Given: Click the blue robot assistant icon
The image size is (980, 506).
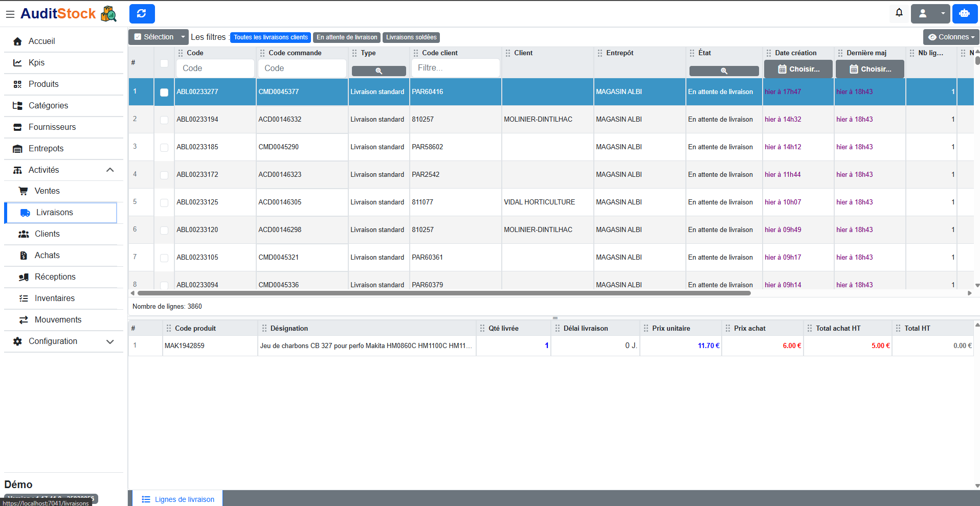Looking at the screenshot, I should tap(964, 14).
